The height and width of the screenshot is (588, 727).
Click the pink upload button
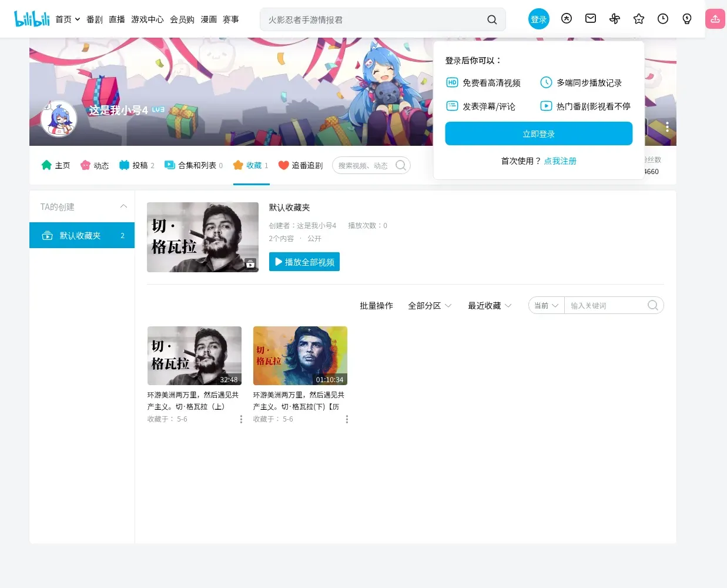coord(715,19)
